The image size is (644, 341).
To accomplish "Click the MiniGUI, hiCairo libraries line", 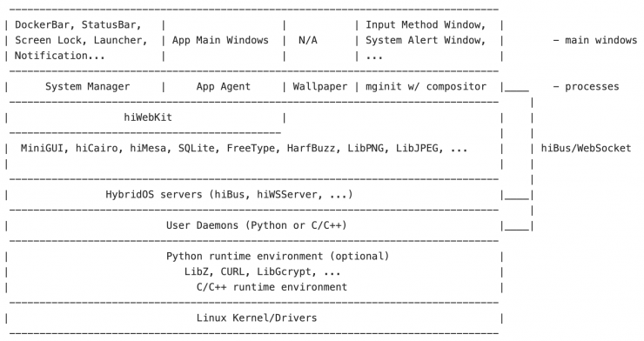I will [x=244, y=148].
